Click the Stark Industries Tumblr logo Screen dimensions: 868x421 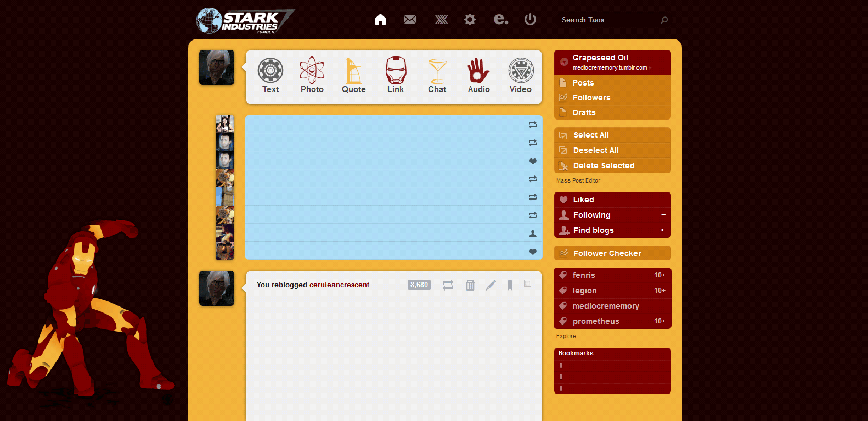[245, 21]
